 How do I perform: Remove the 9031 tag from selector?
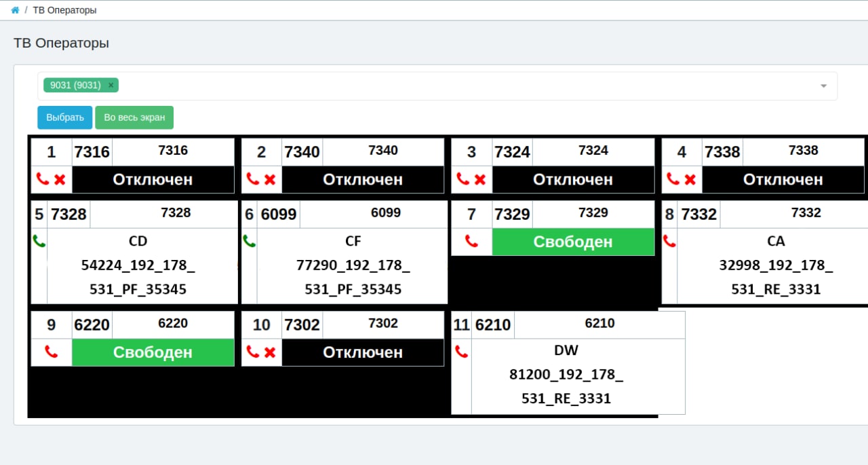click(x=111, y=85)
